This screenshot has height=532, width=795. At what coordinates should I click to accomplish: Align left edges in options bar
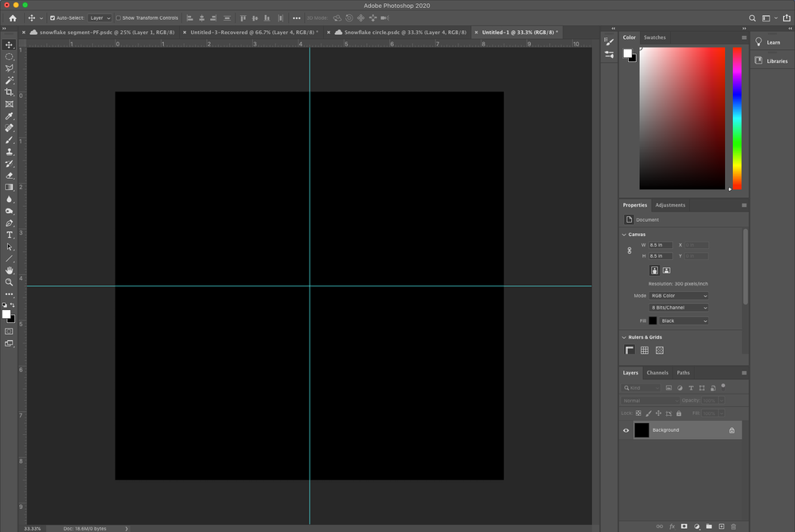189,18
